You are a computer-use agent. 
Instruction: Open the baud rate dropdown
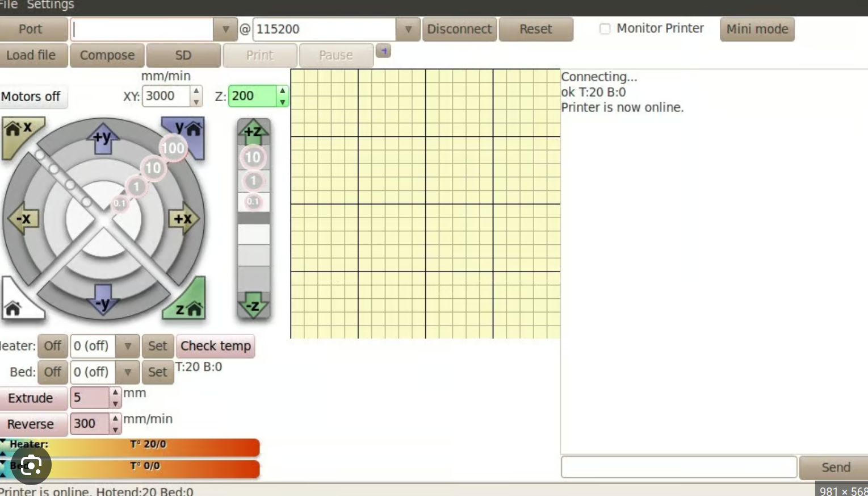[x=408, y=30]
